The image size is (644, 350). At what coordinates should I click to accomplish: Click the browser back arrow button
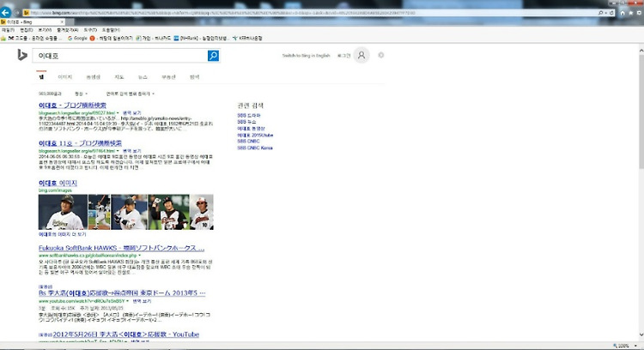[6, 12]
